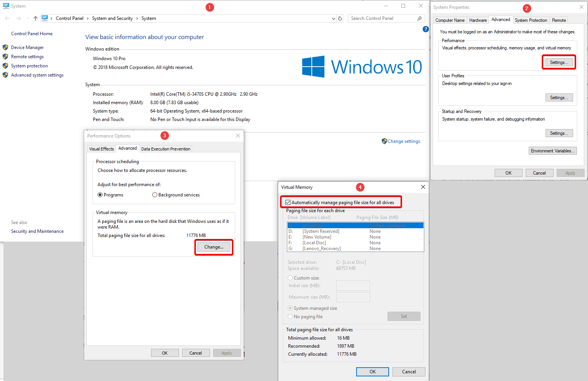The image size is (588, 381).
Task: Open recent locations dropdown arrow
Action: click(x=27, y=18)
